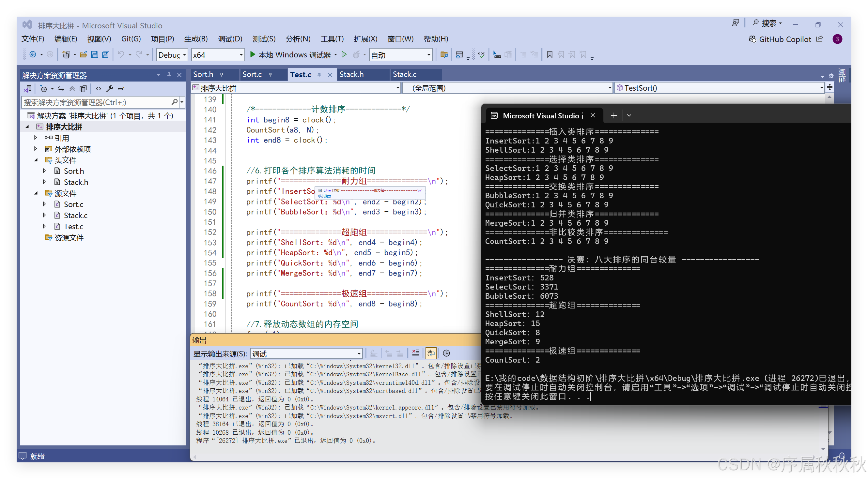This screenshot has height=479, width=868.
Task: Toggle timestamps clock icon in Output
Action: (x=446, y=353)
